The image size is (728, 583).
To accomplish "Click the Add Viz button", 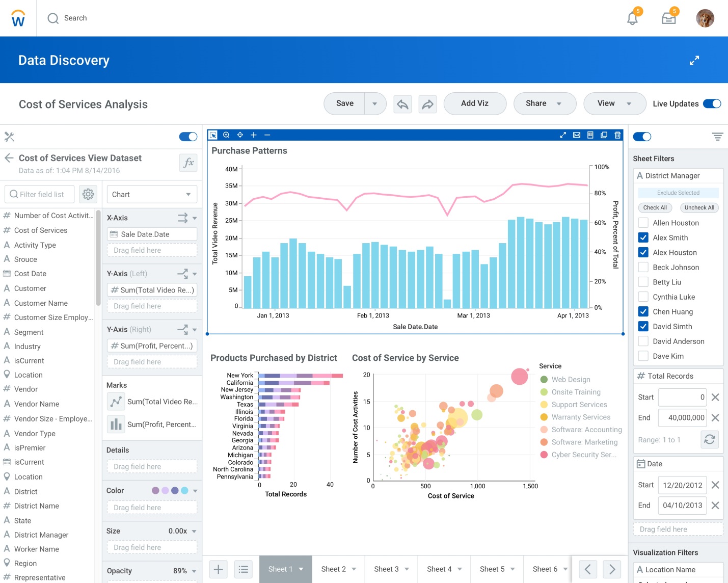I will click(474, 103).
